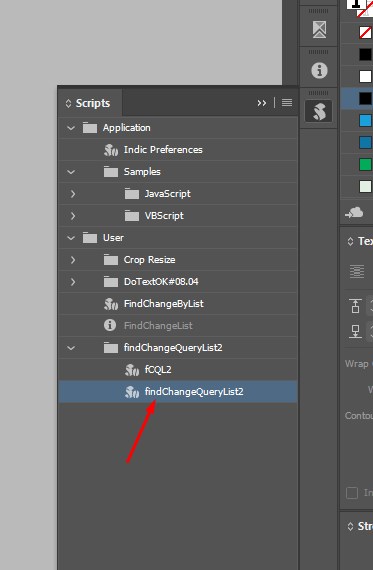Click the findChangeQueryList2 folder icon
The height and width of the screenshot is (570, 373).
(111, 348)
